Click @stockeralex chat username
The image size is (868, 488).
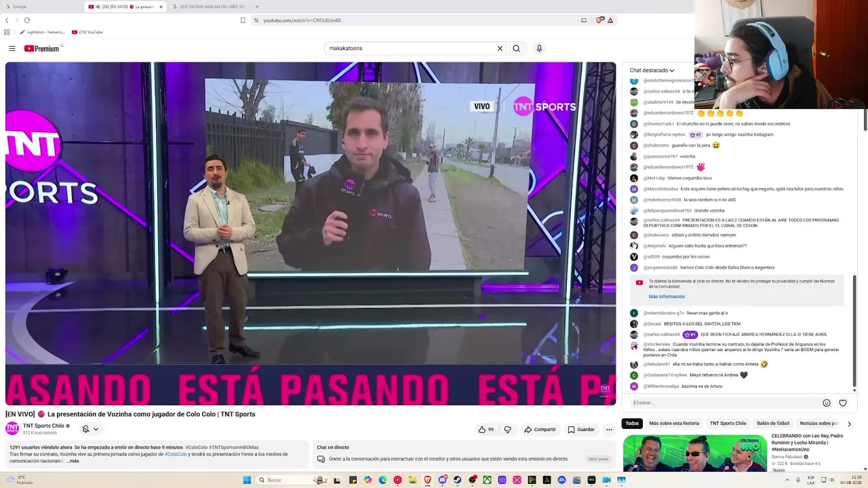coord(656,344)
